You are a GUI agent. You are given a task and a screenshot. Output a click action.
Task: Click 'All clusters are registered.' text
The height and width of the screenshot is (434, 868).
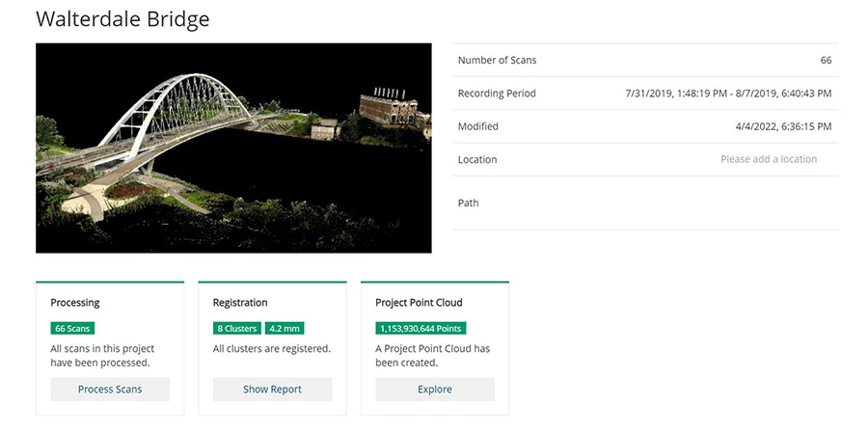(272, 349)
